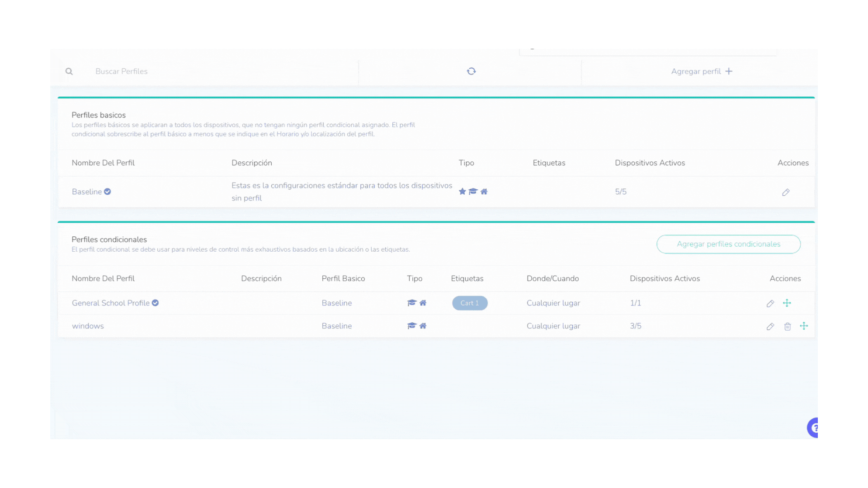Click home icon in General School row
The image size is (868, 488).
coord(423,303)
